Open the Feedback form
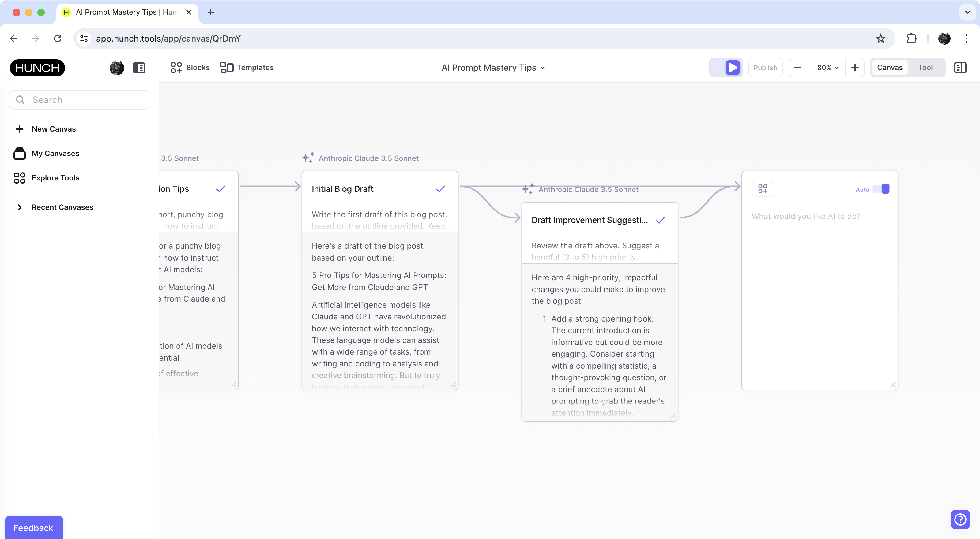980x539 pixels. click(33, 528)
